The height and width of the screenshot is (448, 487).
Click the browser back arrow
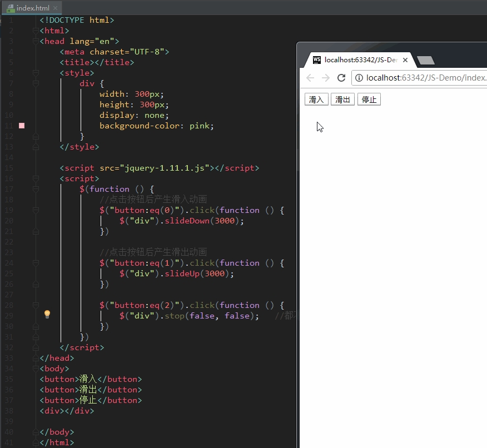click(310, 78)
